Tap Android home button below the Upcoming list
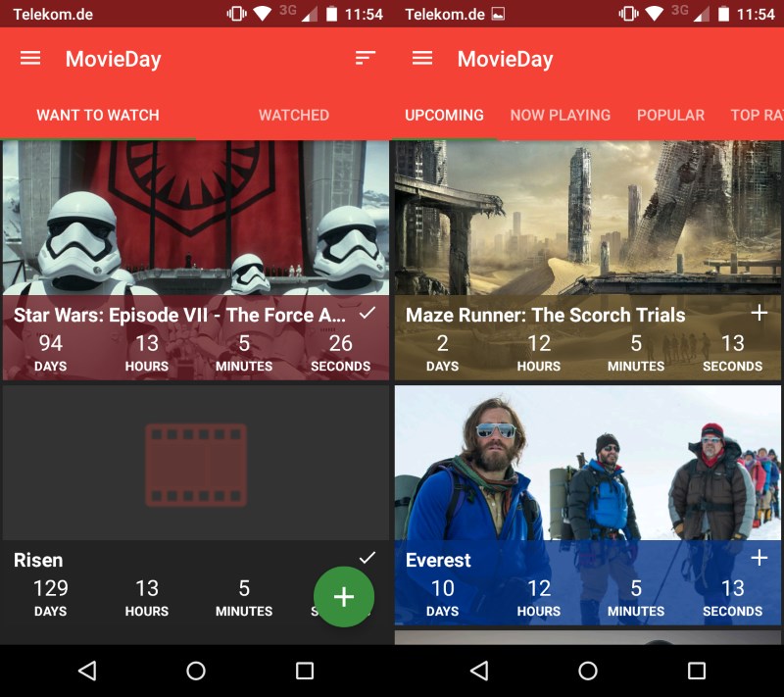 587,671
